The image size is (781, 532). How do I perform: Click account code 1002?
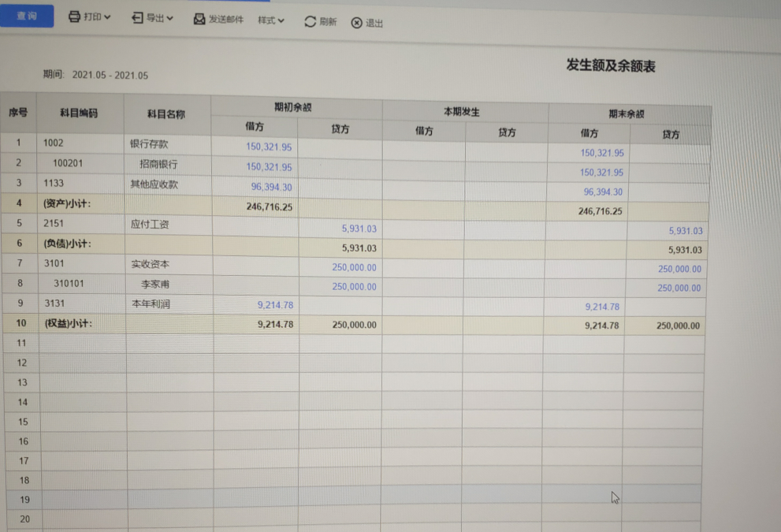[x=54, y=143]
